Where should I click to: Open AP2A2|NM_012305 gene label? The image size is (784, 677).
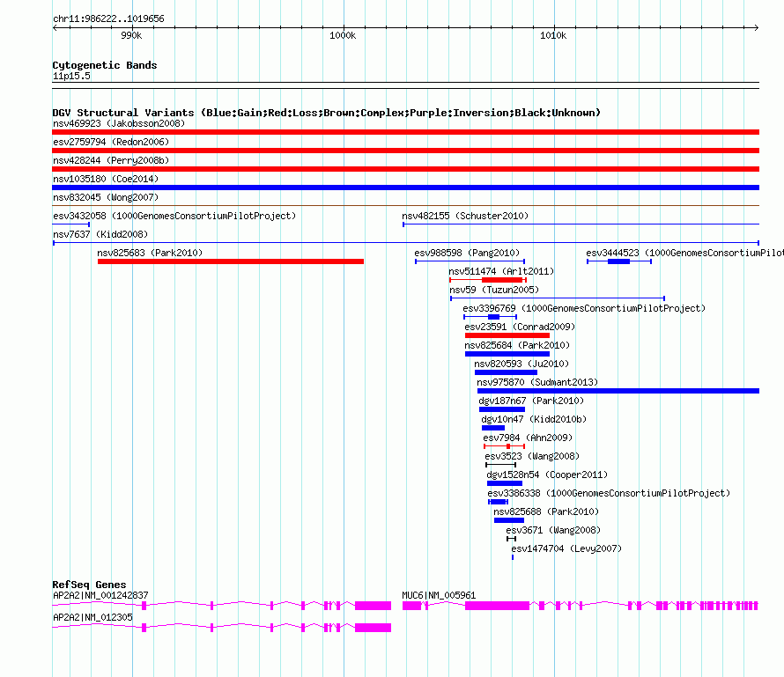click(x=93, y=617)
